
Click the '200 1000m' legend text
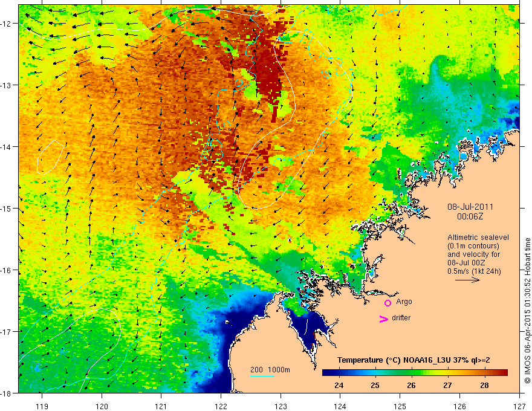click(270, 370)
